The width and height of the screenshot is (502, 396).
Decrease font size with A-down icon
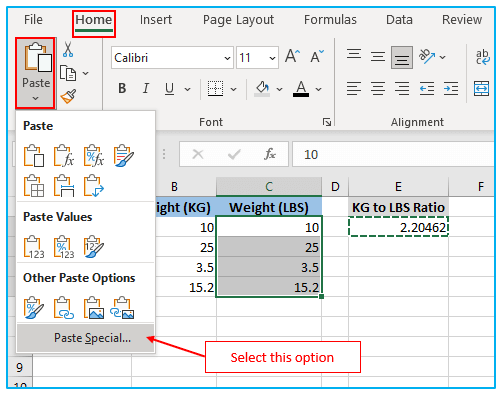(317, 56)
